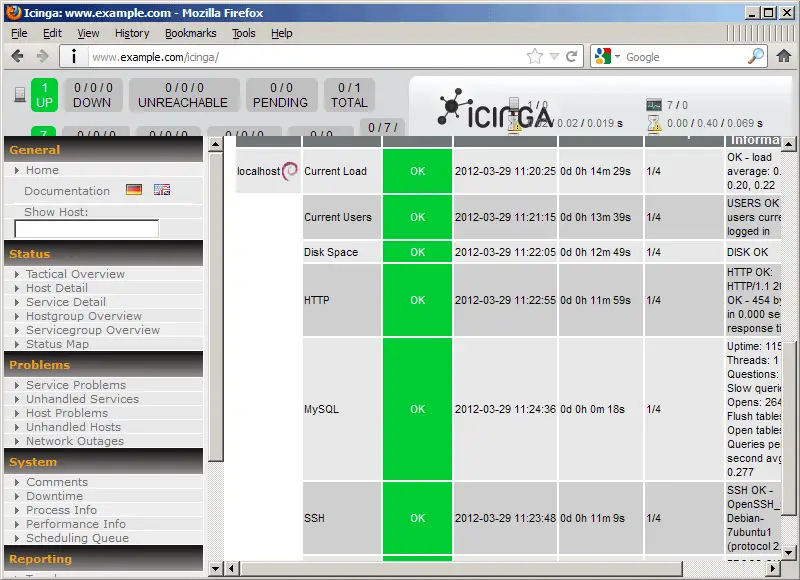Open the View menu
This screenshot has height=580, width=800.
click(88, 33)
